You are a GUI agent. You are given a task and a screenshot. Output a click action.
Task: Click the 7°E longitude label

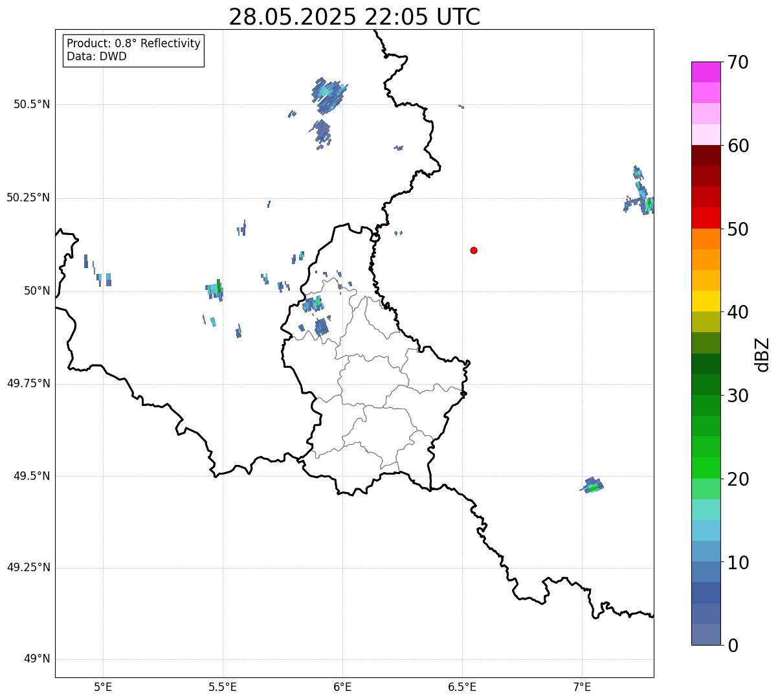pyautogui.click(x=582, y=687)
